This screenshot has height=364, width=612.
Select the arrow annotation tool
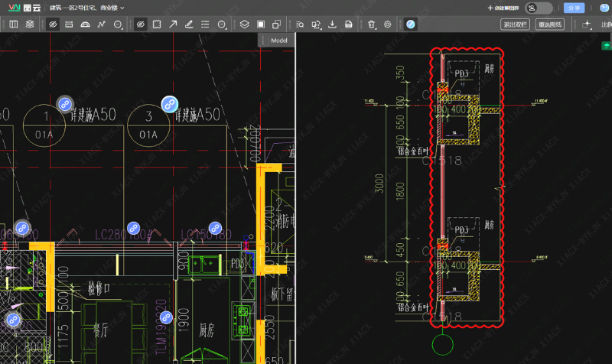[x=172, y=24]
